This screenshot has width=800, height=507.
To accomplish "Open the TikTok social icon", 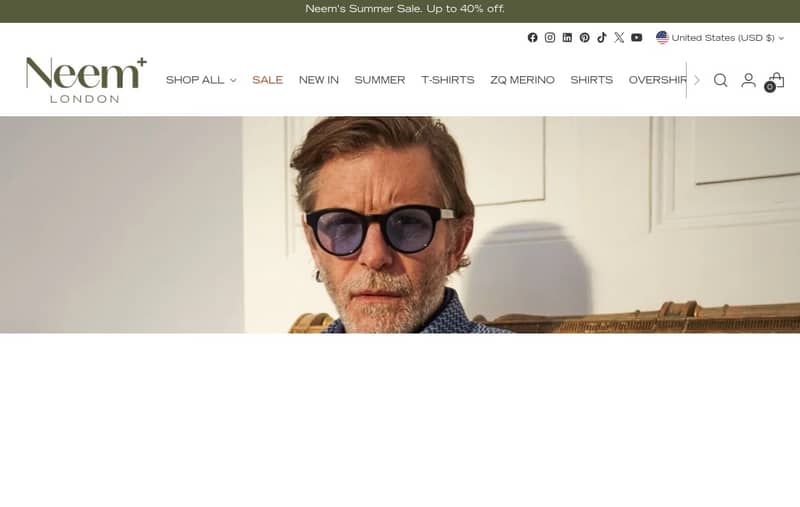I will pos(602,37).
